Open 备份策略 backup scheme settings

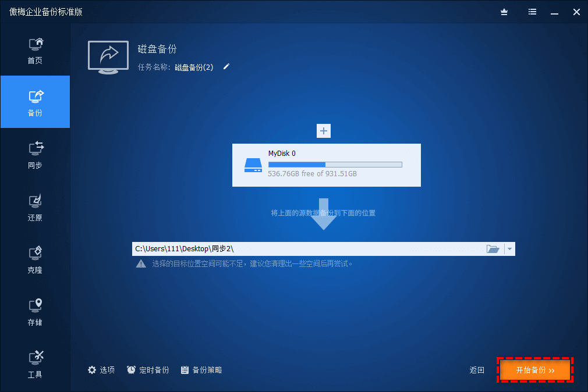point(201,370)
